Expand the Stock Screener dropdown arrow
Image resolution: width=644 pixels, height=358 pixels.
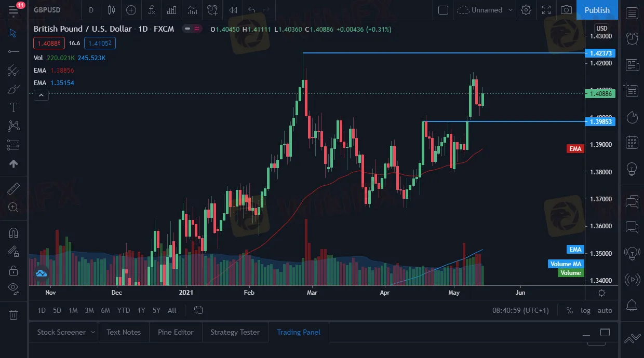(93, 332)
